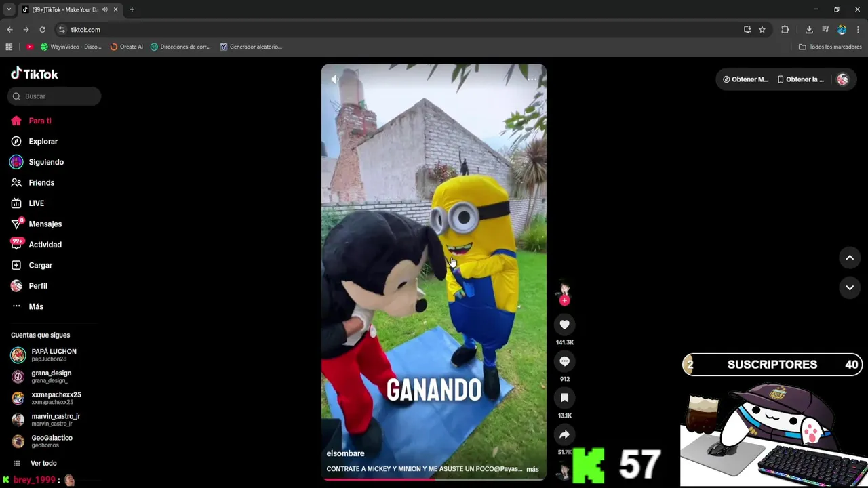Open the apps grid in bookmarks bar
868x488 pixels.
[x=9, y=47]
